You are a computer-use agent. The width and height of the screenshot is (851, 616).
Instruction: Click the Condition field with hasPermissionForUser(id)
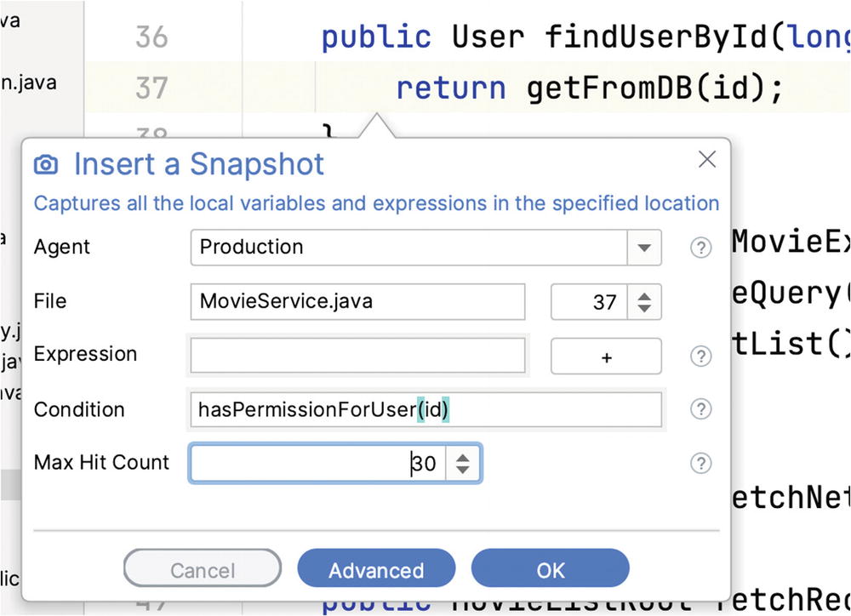pyautogui.click(x=425, y=409)
